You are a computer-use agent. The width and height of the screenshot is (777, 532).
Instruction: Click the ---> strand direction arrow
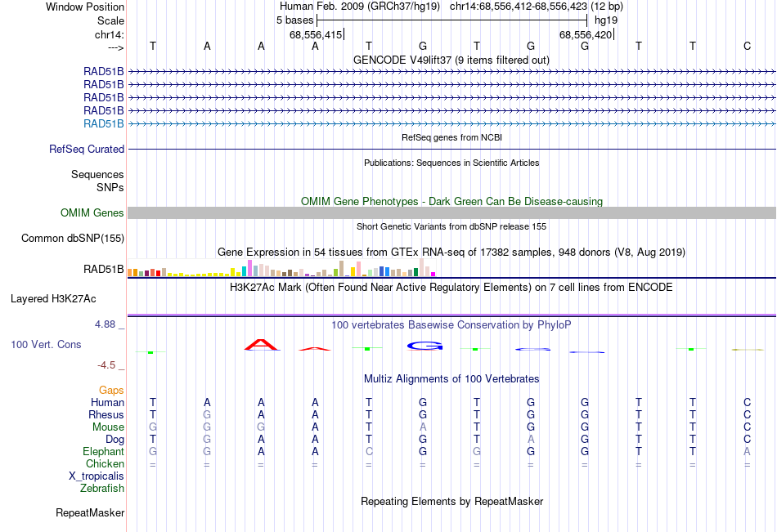(x=115, y=47)
